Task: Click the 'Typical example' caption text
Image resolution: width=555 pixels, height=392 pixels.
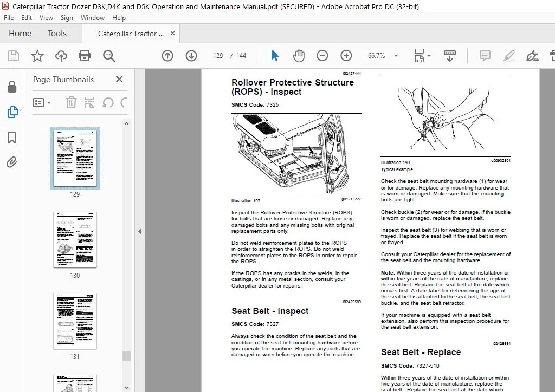Action: [397, 169]
